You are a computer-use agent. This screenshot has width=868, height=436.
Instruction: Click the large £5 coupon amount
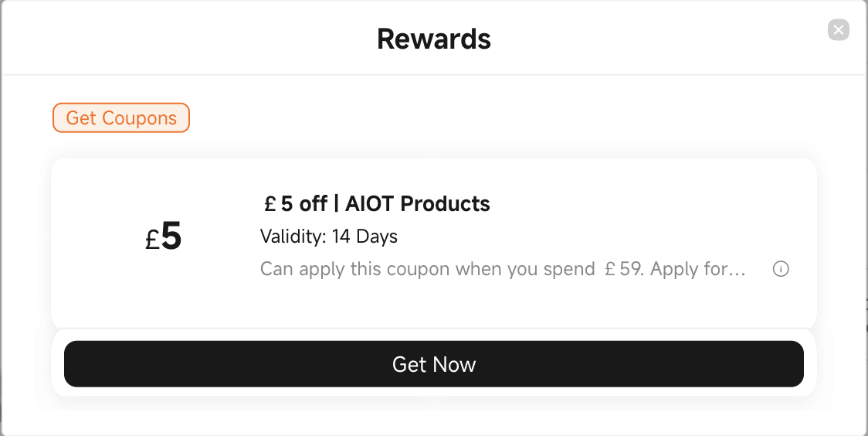163,237
